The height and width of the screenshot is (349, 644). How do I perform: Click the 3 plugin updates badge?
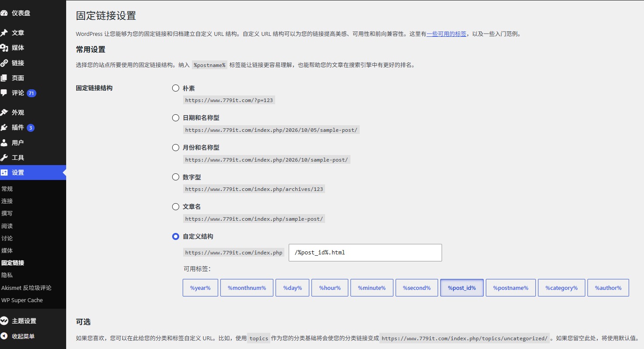(31, 128)
